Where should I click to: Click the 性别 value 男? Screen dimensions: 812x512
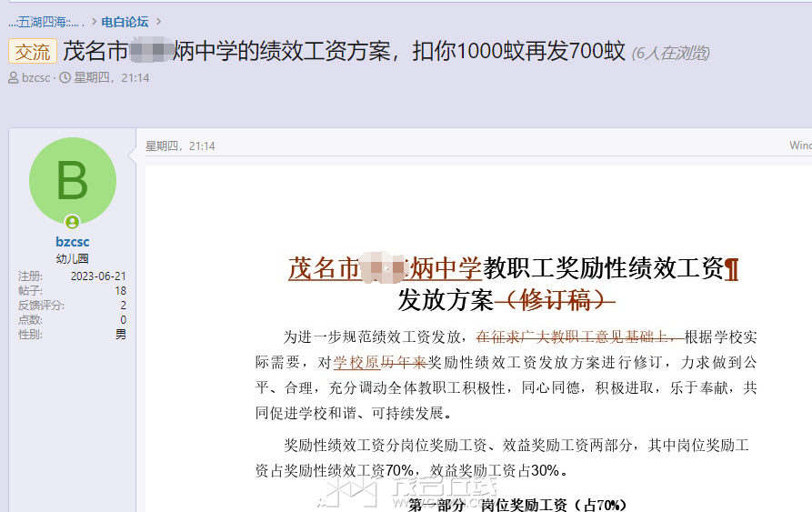click(x=121, y=334)
